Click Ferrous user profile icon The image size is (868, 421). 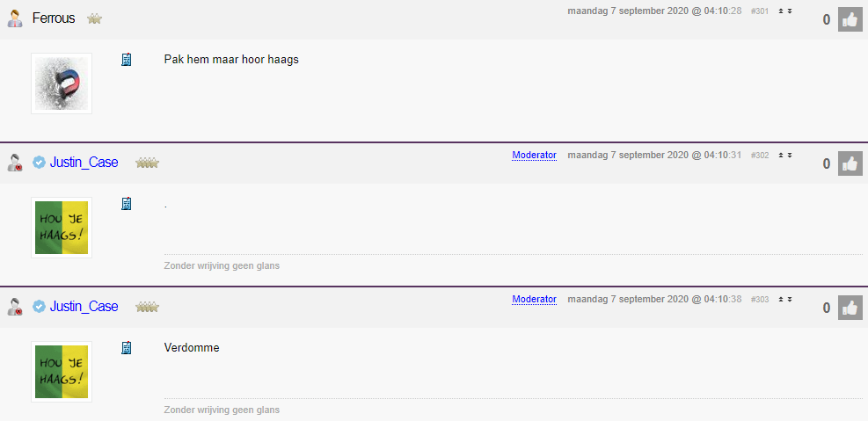coord(15,18)
